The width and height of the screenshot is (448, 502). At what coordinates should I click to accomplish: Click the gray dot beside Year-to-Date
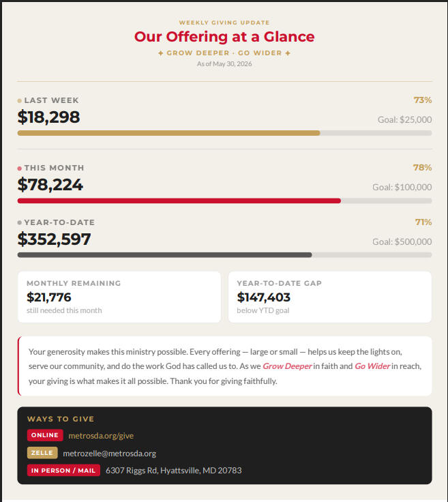[20, 222]
